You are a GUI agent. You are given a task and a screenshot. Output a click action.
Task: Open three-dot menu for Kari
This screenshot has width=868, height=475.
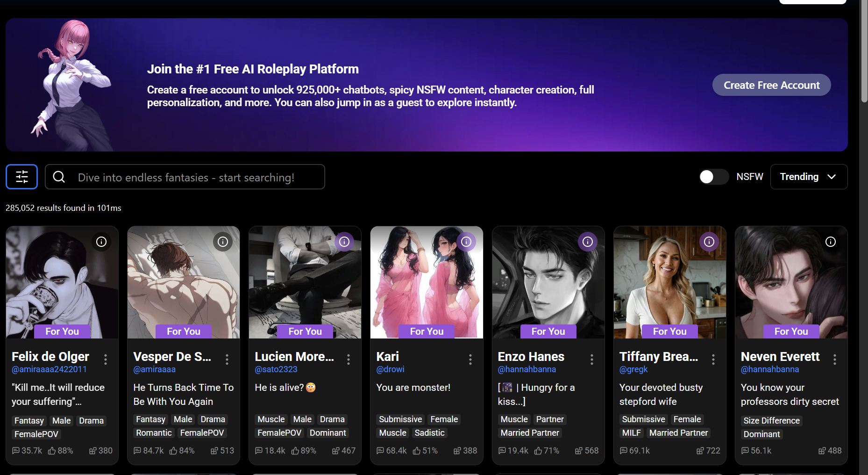(470, 359)
